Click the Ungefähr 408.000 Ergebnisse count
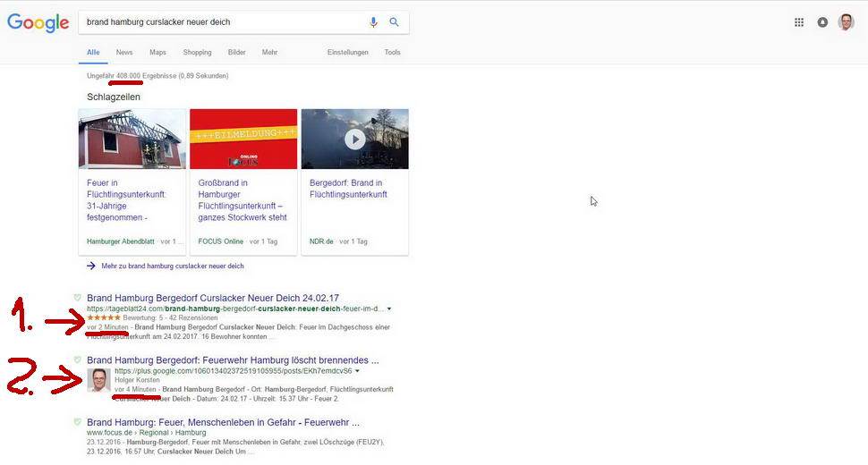The height and width of the screenshot is (465, 868). pos(157,76)
